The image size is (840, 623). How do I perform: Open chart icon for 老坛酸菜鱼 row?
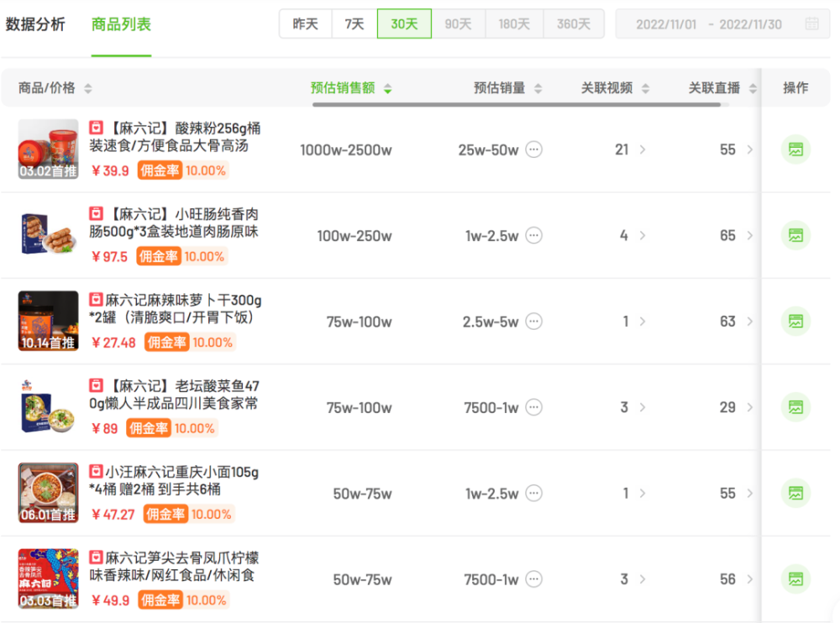point(795,407)
